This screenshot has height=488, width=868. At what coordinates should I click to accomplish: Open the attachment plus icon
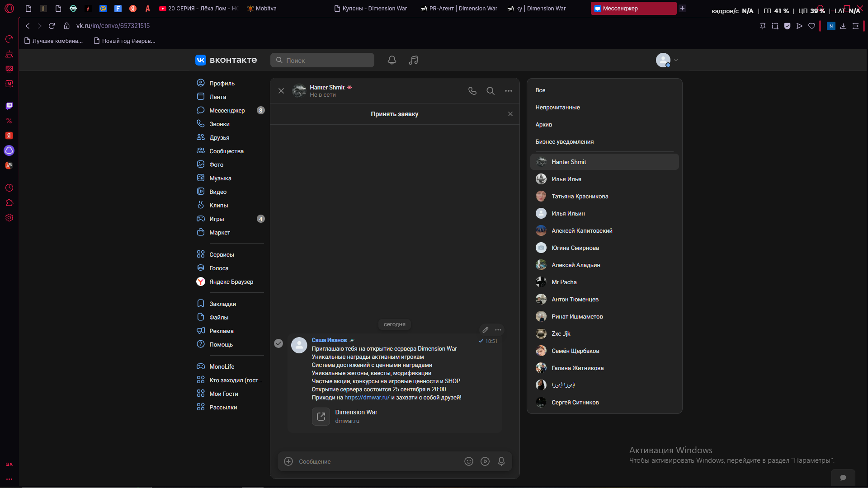point(288,461)
